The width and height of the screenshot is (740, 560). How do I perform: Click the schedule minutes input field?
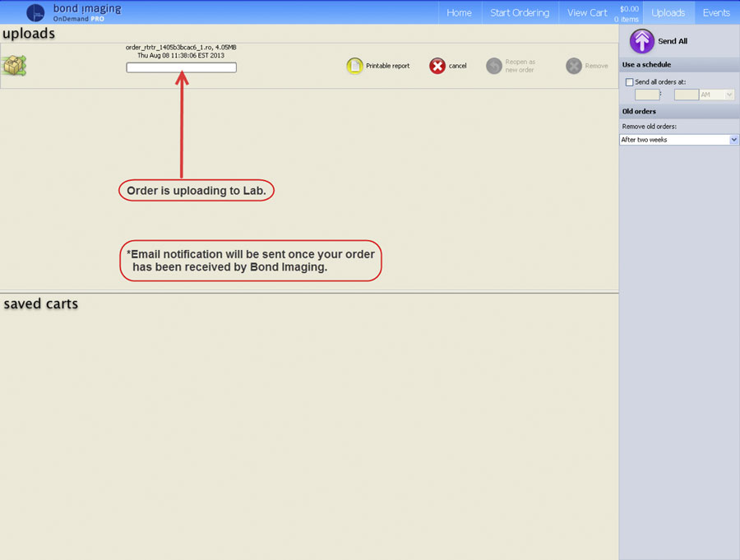686,95
